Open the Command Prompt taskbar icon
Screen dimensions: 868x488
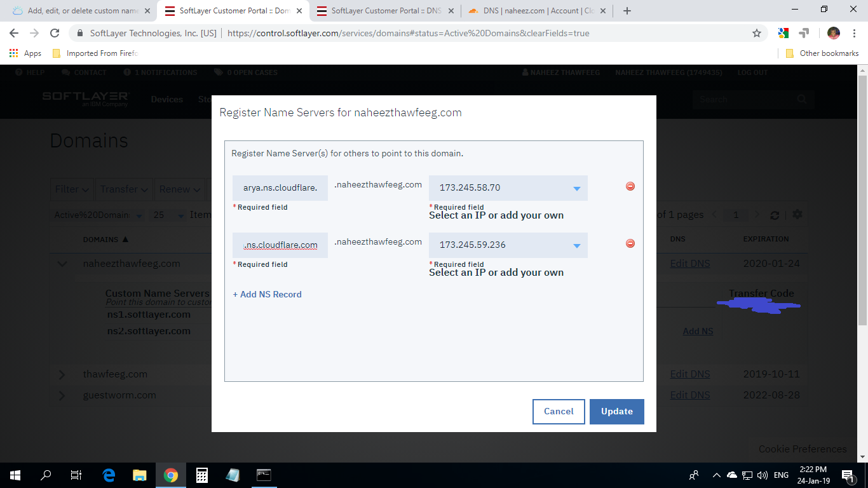[x=264, y=475]
